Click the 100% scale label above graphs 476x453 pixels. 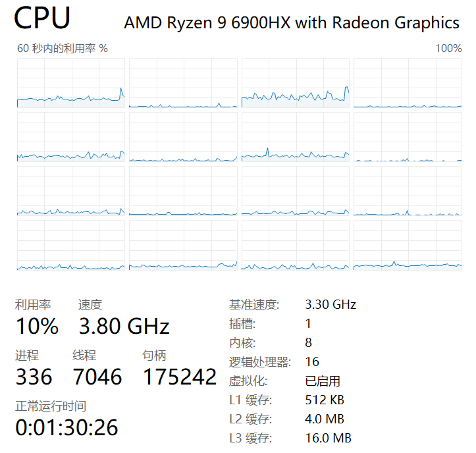coord(448,49)
